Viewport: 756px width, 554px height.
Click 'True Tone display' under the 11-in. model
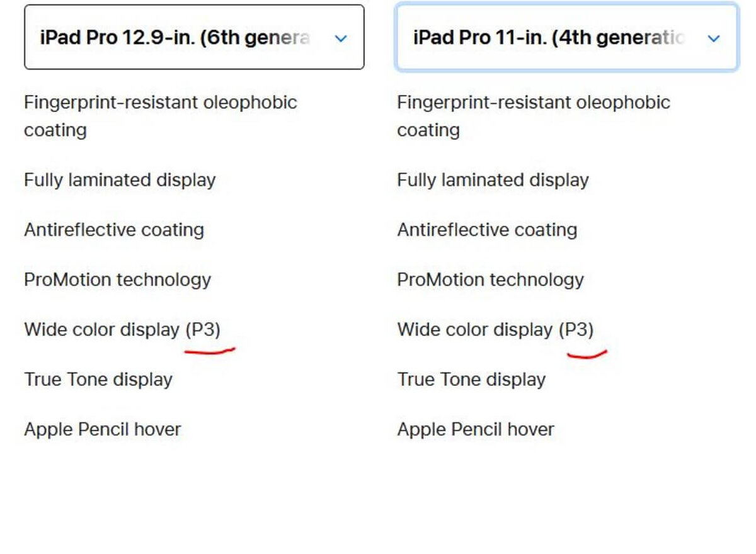coord(471,379)
